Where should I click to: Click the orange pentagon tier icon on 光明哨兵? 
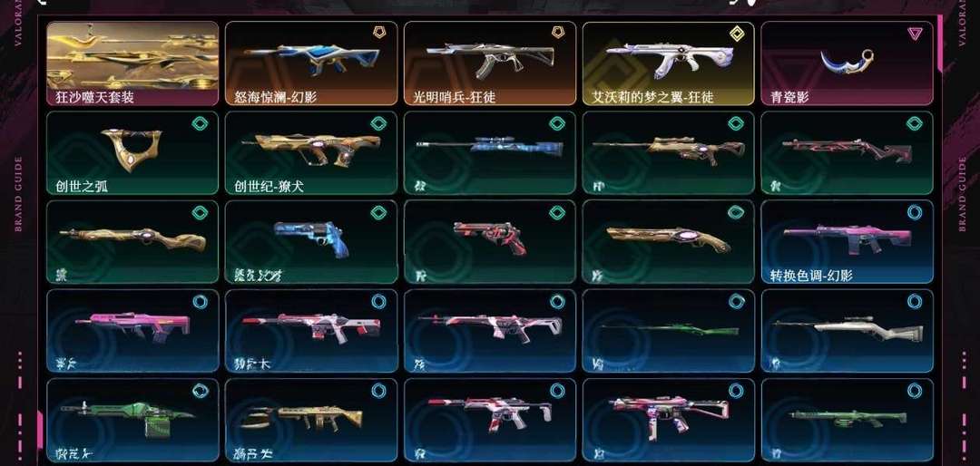[x=557, y=33]
